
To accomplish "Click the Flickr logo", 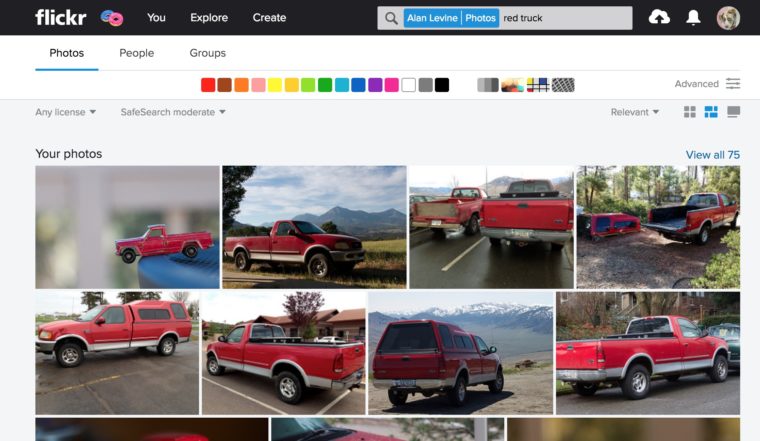I will (60, 17).
